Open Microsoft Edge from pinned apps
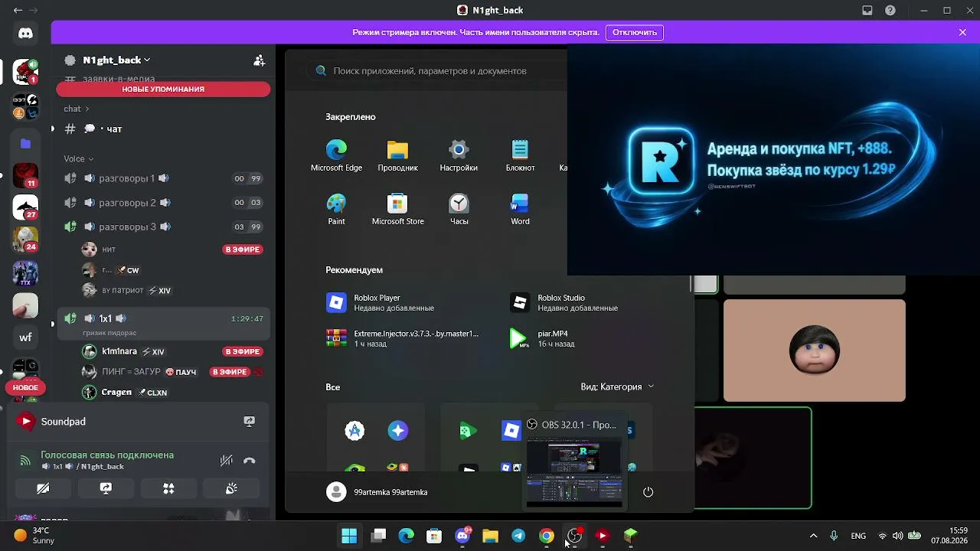Viewport: 980px width, 551px height. (336, 155)
